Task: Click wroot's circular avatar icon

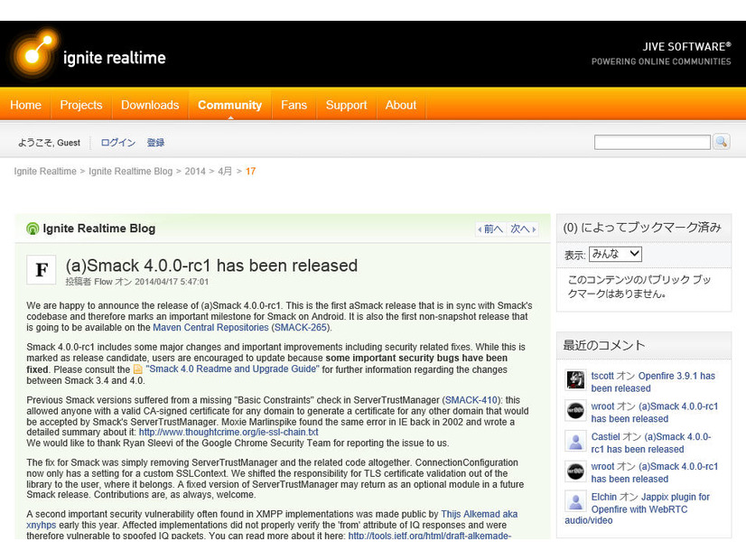Action: (575, 410)
